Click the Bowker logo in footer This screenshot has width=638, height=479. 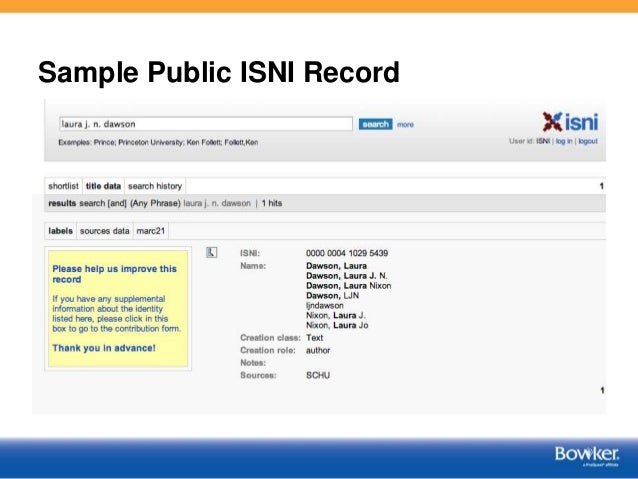587,455
